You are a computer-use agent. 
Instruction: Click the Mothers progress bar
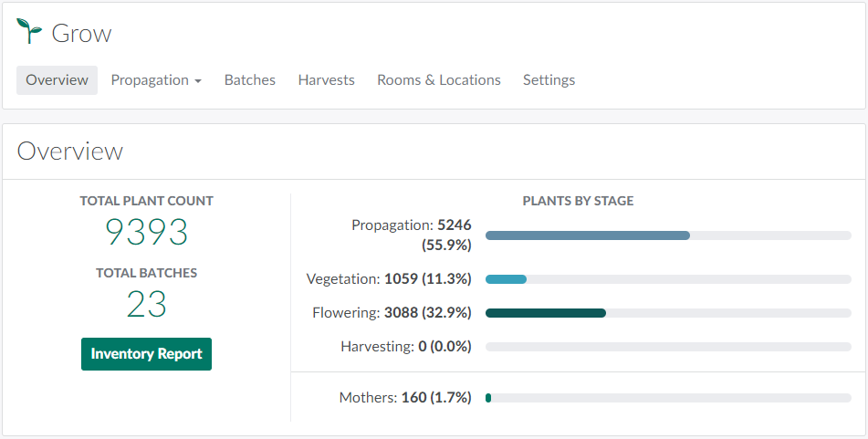point(668,398)
